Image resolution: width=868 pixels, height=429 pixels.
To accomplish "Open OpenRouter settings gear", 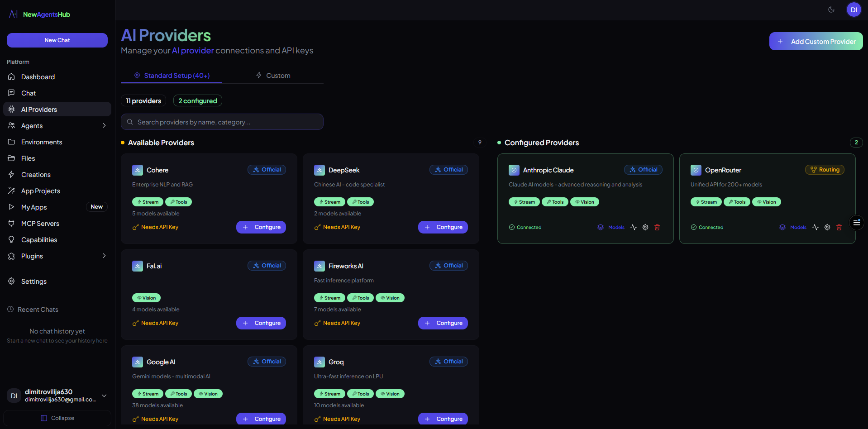I will tap(827, 227).
